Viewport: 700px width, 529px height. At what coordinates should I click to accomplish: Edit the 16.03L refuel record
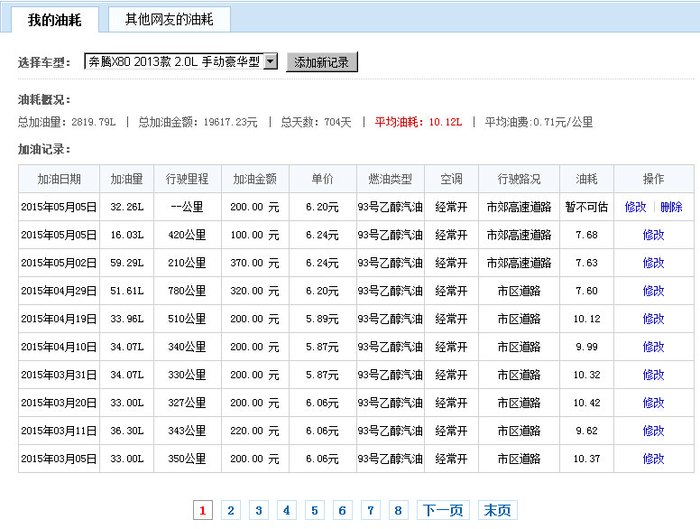point(653,235)
